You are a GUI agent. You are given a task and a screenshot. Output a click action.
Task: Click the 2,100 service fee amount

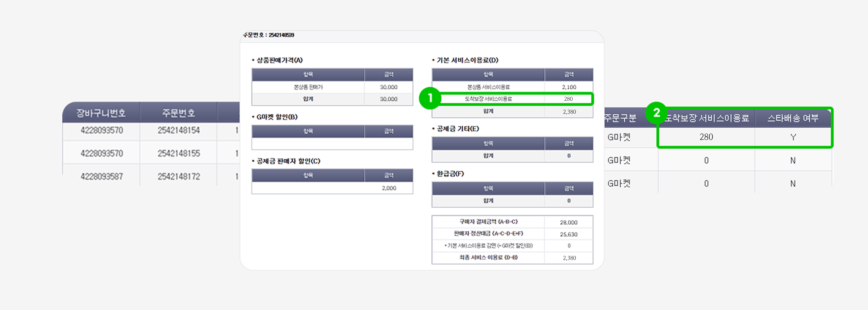569,87
